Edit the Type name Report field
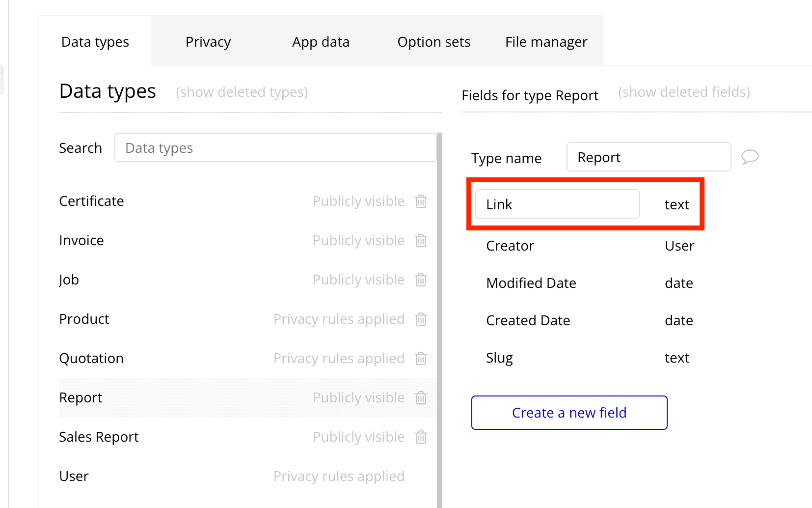Screen dimensions: 812x508 click(x=648, y=157)
